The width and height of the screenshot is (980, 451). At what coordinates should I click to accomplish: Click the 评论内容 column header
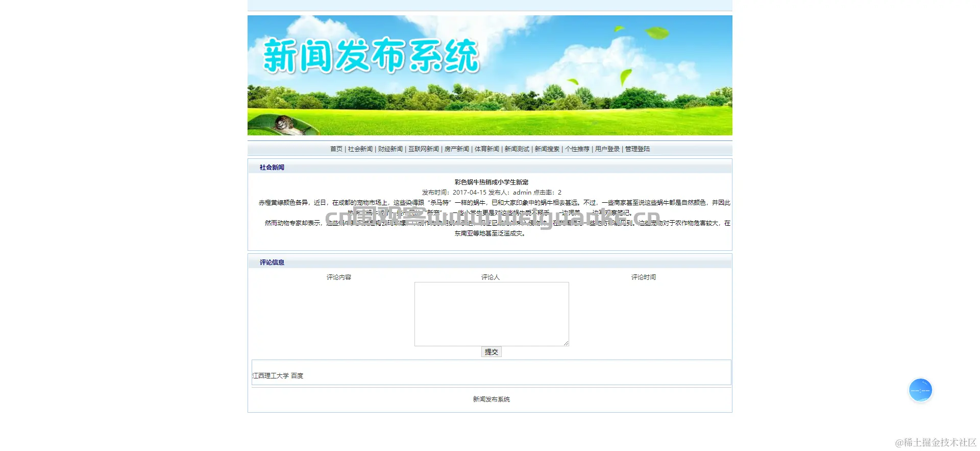point(339,277)
